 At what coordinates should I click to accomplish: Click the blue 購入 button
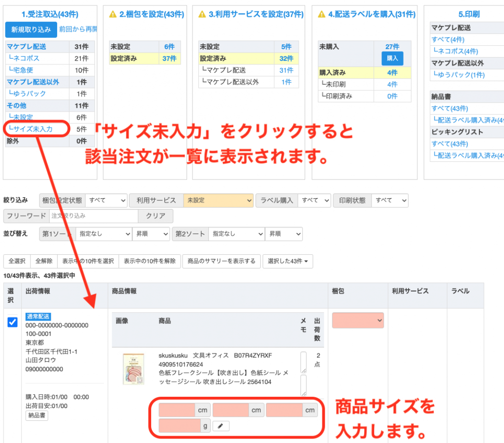pos(392,59)
